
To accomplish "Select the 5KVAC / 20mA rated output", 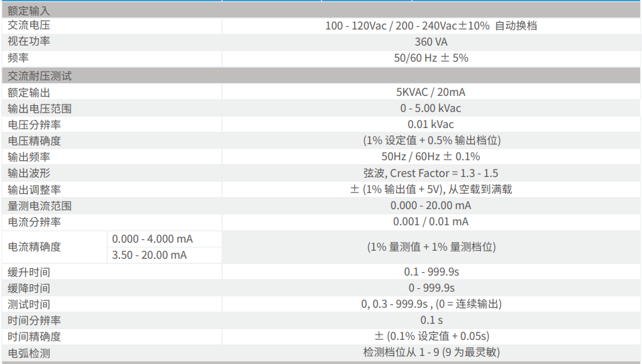I will coord(431,92).
